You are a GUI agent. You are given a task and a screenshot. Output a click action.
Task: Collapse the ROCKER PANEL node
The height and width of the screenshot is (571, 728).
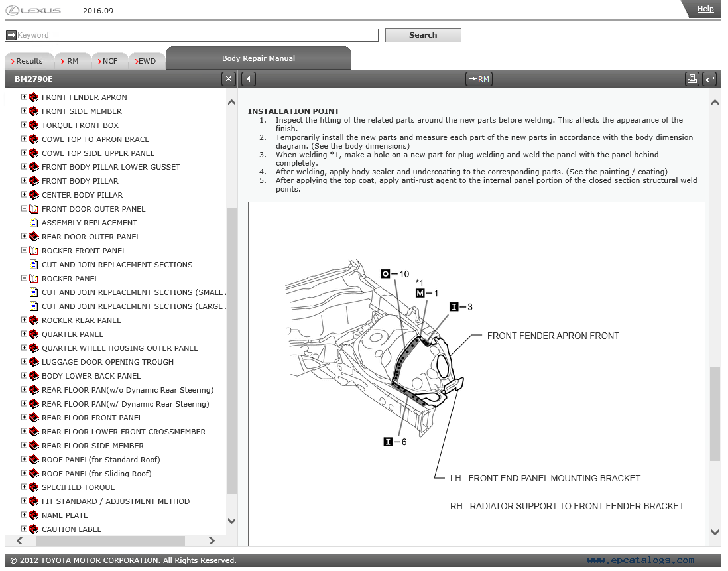coord(24,278)
